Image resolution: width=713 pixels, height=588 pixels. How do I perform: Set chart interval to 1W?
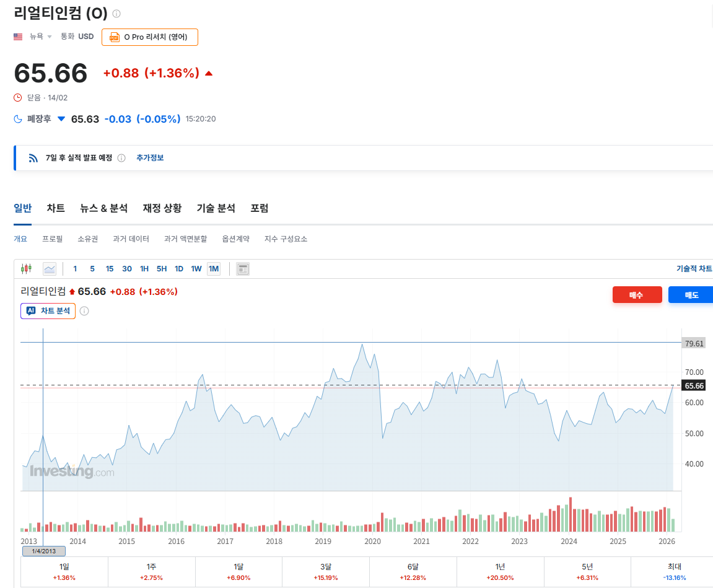point(196,269)
